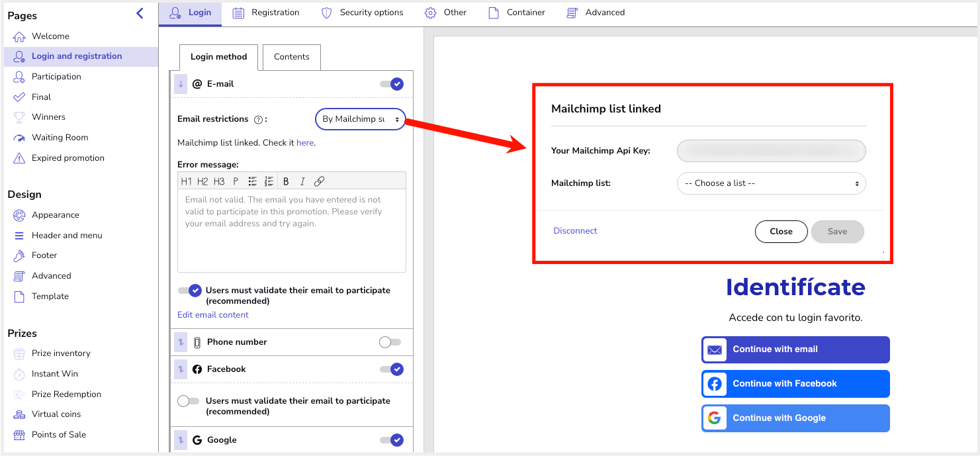The image size is (980, 456).
Task: Open the Security options tab
Action: pyautogui.click(x=362, y=13)
